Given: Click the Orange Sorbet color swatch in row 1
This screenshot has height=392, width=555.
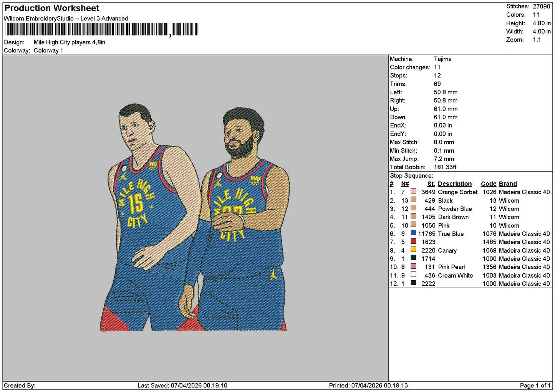Looking at the screenshot, I should [413, 191].
